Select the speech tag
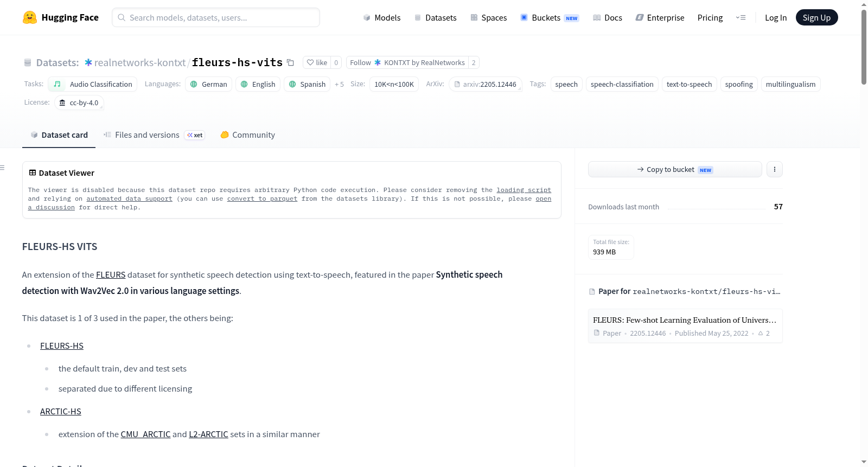This screenshot has width=868, height=467. click(566, 84)
